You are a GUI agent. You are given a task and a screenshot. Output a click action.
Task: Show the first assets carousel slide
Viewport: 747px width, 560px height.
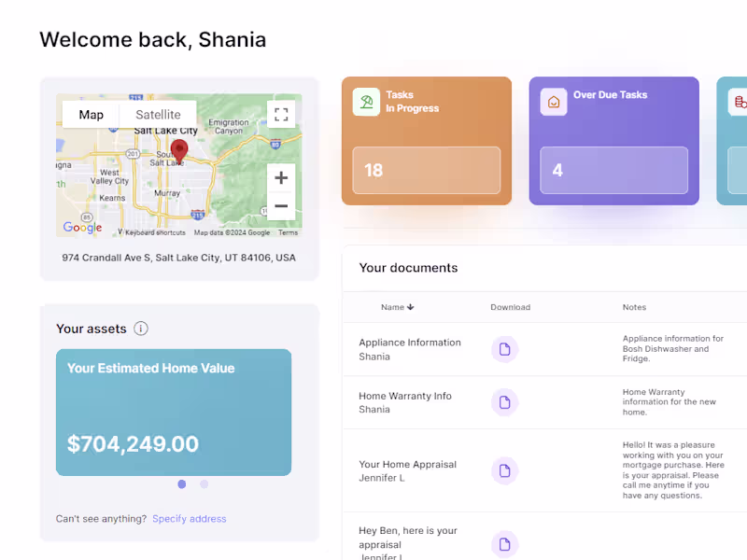click(x=181, y=484)
